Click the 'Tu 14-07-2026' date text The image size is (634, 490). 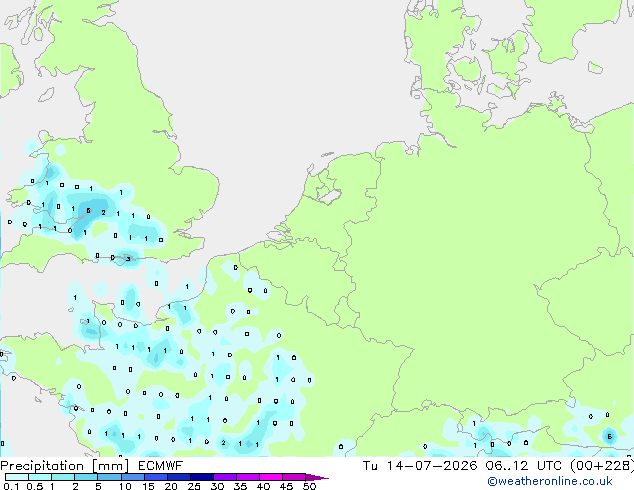420,466
